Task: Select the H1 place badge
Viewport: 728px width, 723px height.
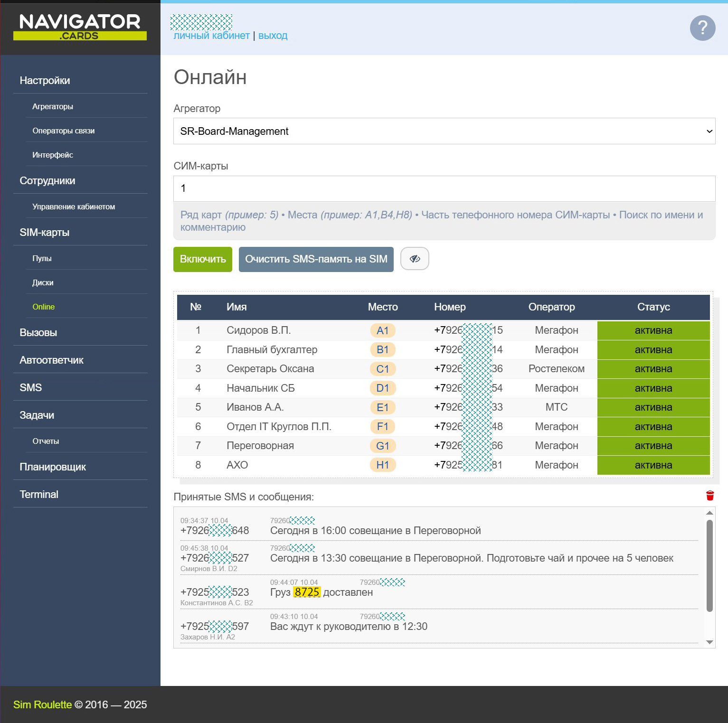Action: tap(382, 465)
